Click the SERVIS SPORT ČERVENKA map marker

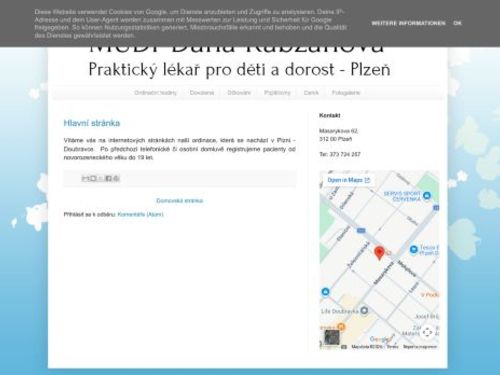tap(427, 196)
